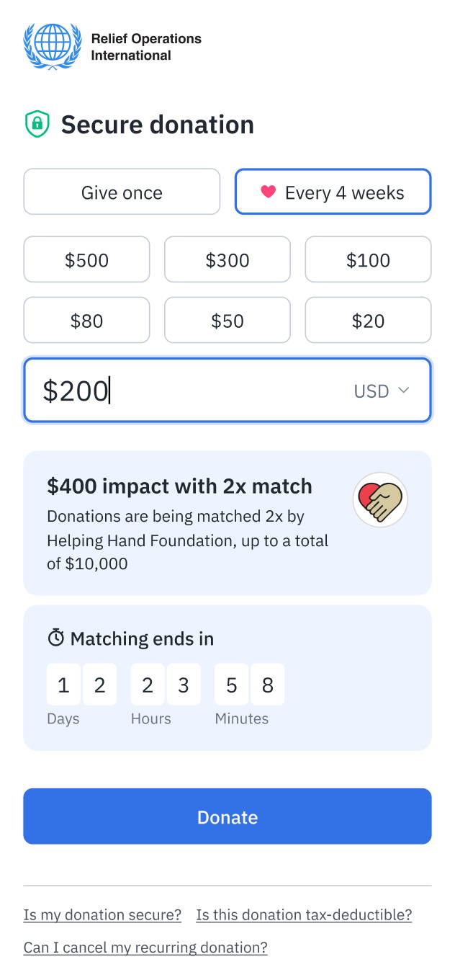Open the 'Is my donation secure?' link
The width and height of the screenshot is (455, 980).
(x=102, y=914)
